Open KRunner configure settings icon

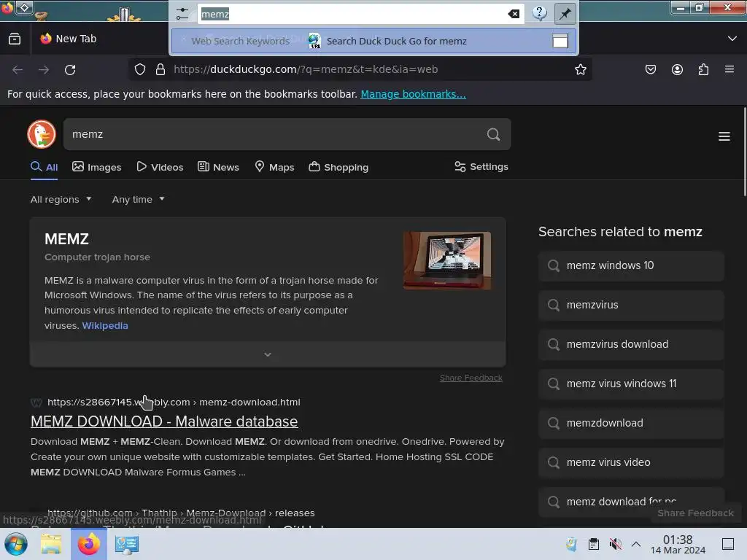point(182,13)
